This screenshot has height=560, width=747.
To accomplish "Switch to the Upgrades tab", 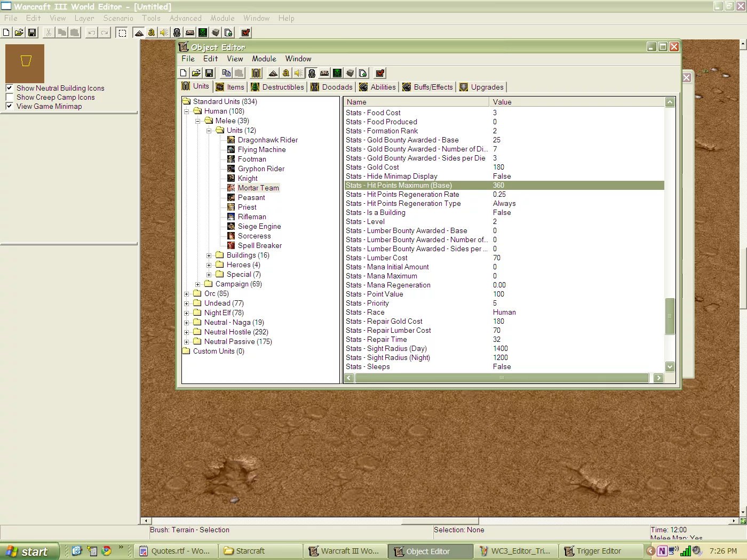I will (481, 87).
